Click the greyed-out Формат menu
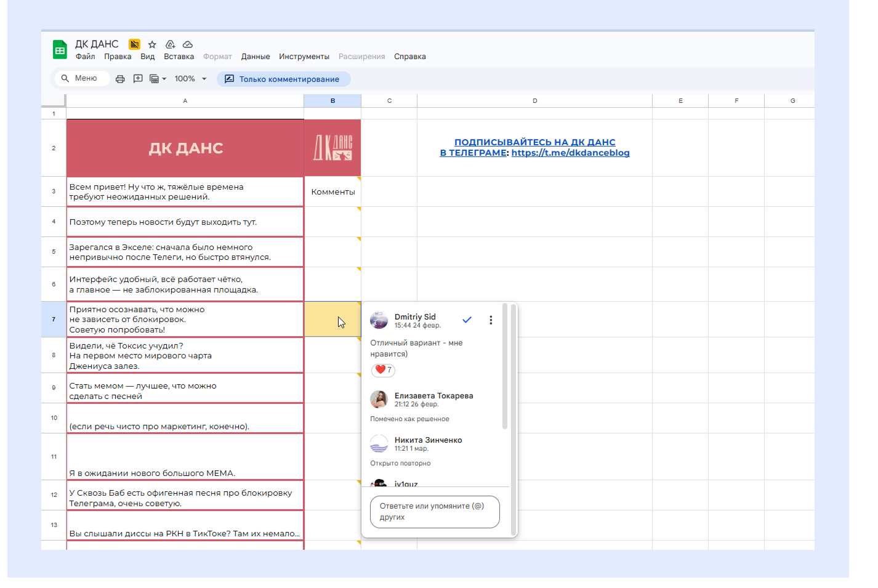This screenshot has height=588, width=878. pos(218,57)
